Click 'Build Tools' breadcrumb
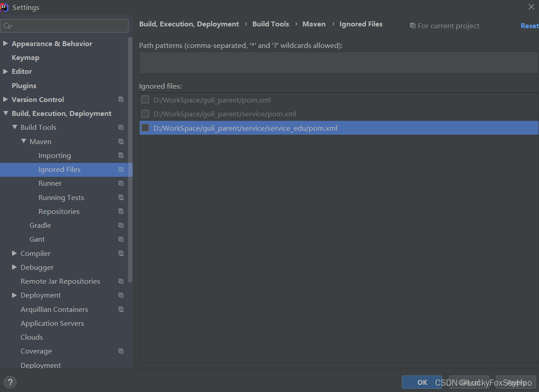 [x=271, y=24]
